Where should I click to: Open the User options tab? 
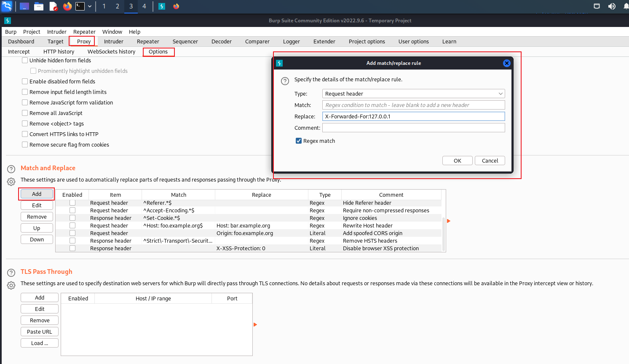point(414,41)
